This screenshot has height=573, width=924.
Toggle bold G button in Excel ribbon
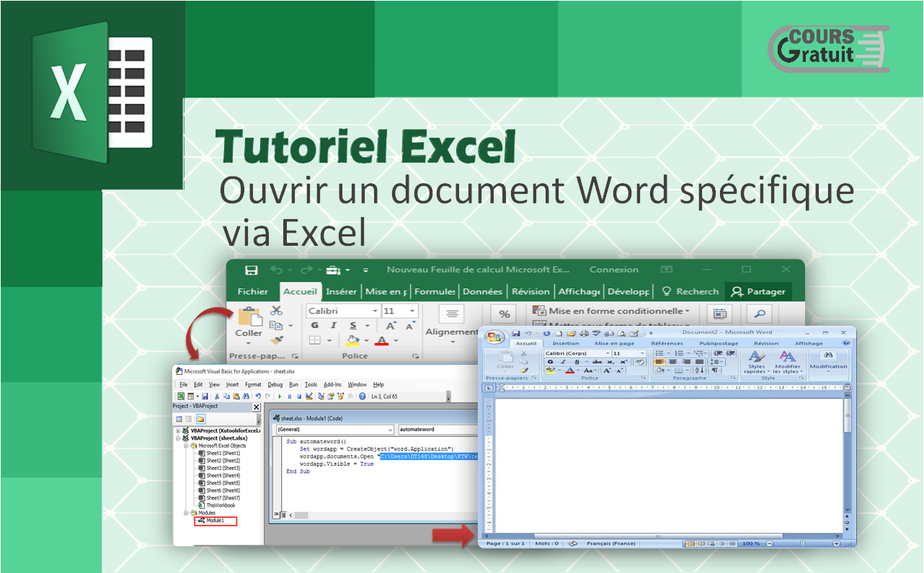[x=314, y=326]
